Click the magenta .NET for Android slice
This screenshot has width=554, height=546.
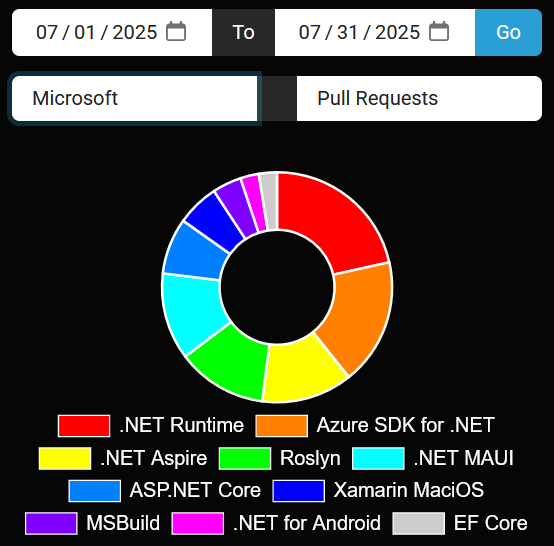256,202
